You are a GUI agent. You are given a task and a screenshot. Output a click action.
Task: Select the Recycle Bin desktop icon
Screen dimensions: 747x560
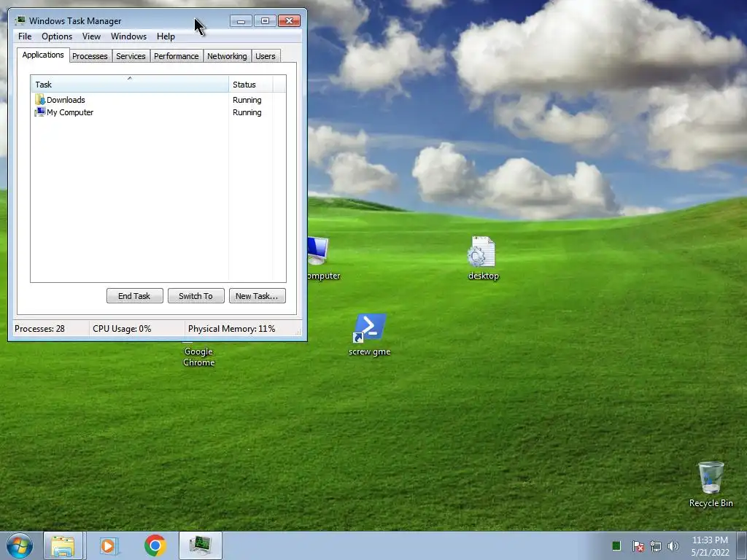point(711,484)
